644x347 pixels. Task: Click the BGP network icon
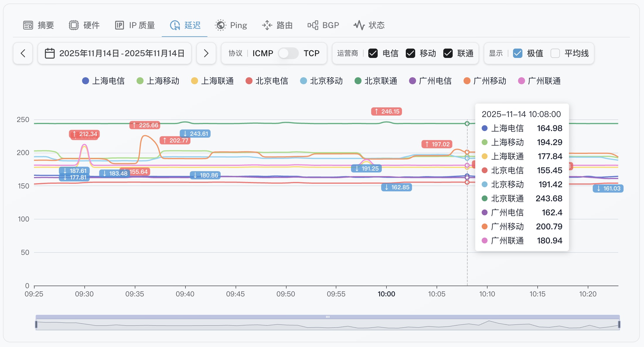[313, 25]
